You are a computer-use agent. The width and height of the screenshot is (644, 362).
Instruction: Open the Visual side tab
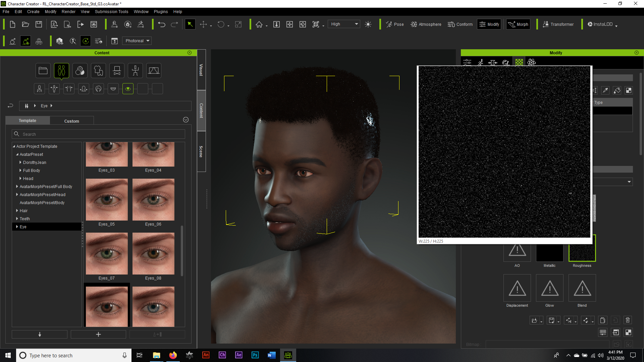(x=201, y=70)
